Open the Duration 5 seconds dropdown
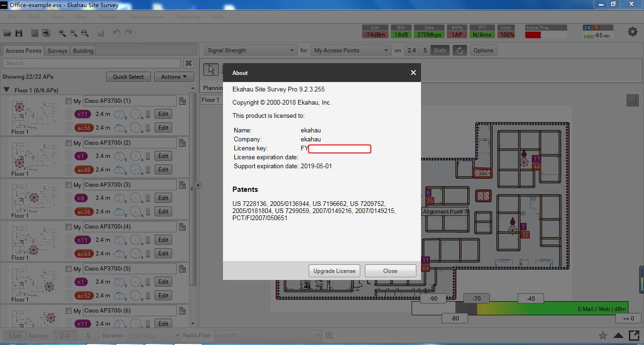 [153, 336]
